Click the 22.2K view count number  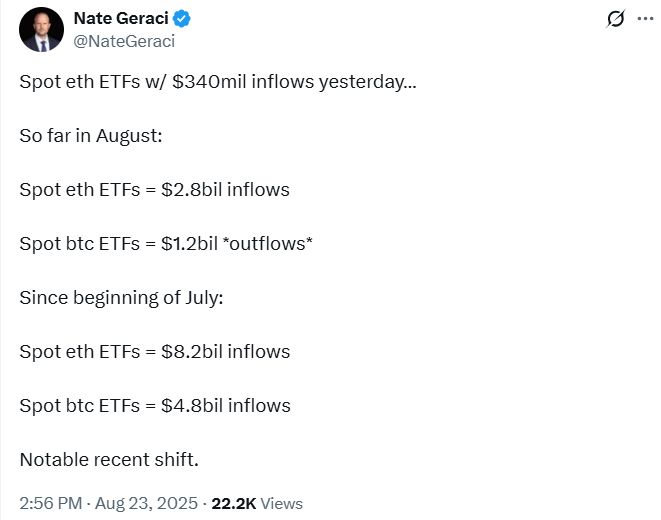[234, 504]
